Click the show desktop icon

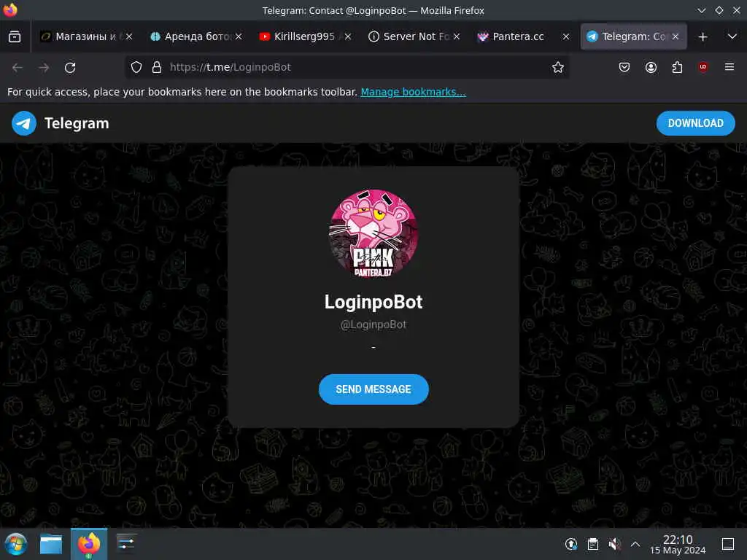point(727,544)
